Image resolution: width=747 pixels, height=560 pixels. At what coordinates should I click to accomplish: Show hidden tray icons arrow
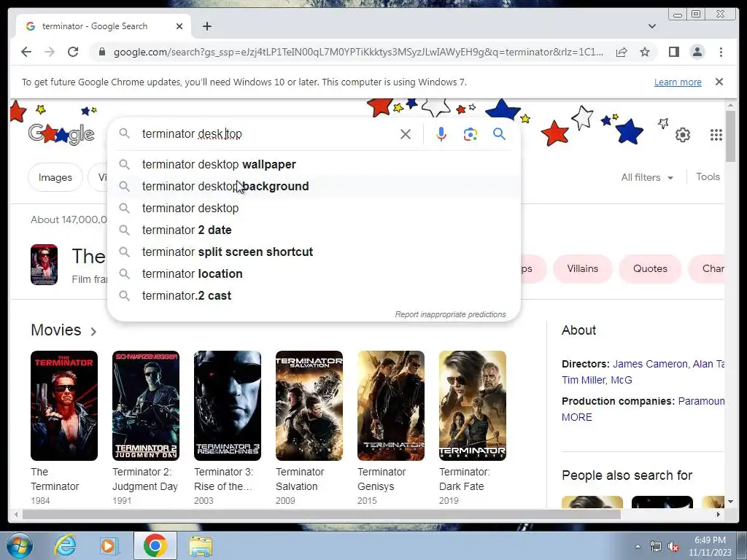[x=638, y=547]
